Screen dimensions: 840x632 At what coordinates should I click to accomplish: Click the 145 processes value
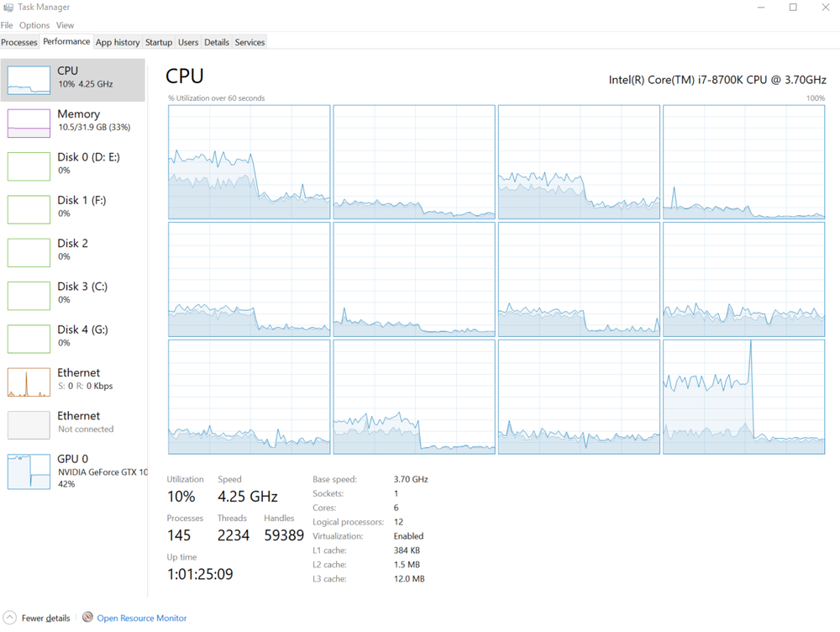point(179,535)
